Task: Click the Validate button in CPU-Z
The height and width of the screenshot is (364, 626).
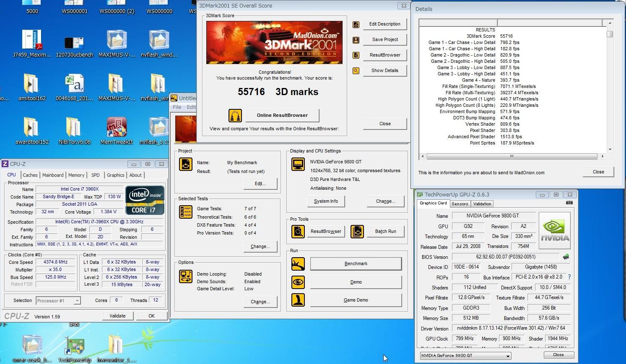Action: tap(117, 316)
